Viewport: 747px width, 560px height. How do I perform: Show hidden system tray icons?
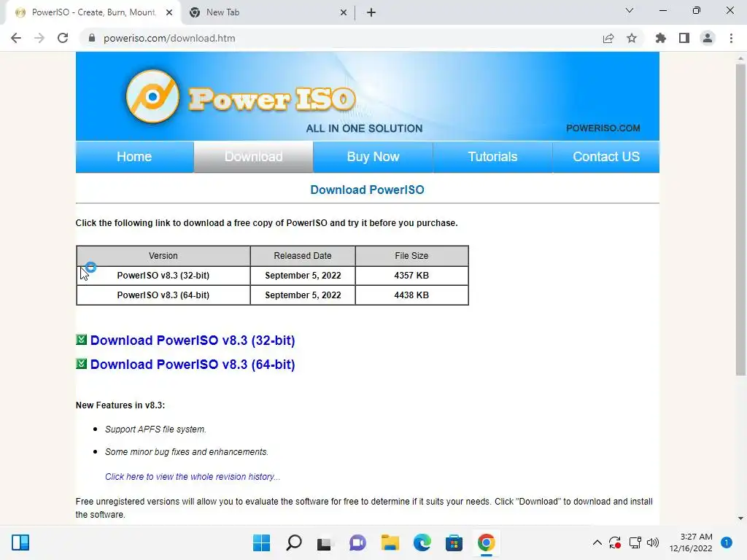pyautogui.click(x=597, y=542)
